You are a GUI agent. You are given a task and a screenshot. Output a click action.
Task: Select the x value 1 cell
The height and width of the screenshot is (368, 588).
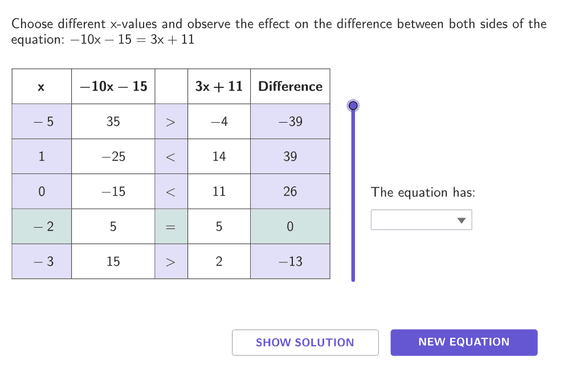[x=42, y=156]
